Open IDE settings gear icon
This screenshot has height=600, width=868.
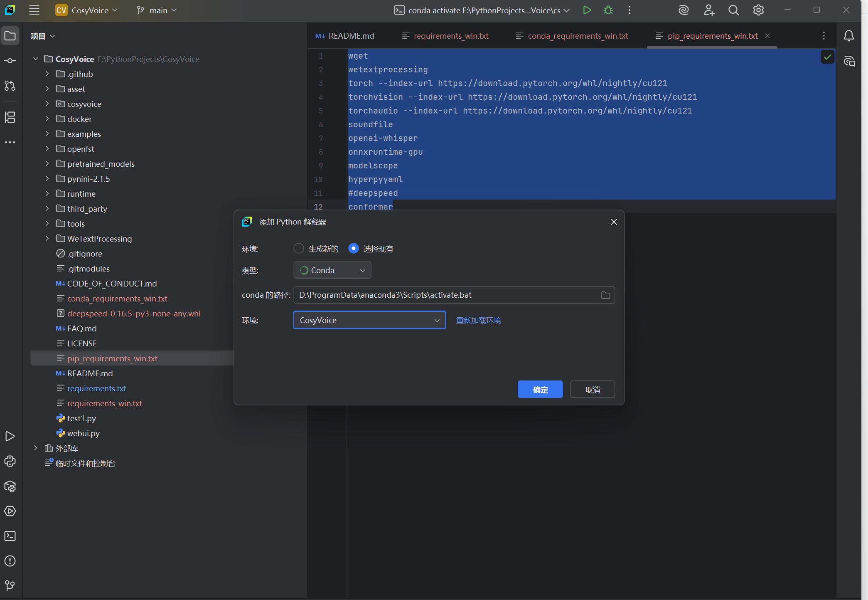pos(758,10)
